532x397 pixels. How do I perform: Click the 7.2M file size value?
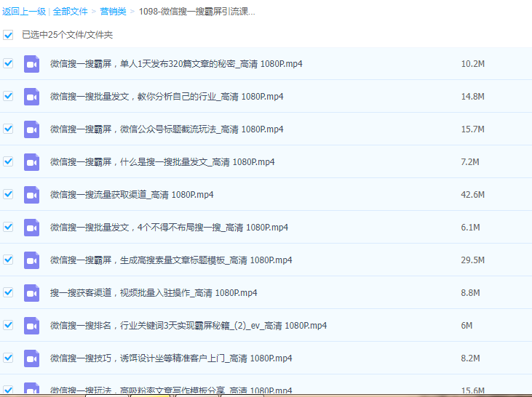pos(470,162)
